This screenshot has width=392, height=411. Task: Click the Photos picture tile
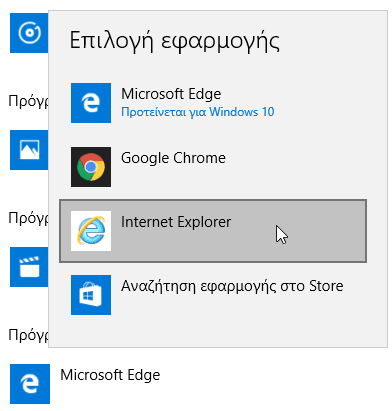(29, 150)
